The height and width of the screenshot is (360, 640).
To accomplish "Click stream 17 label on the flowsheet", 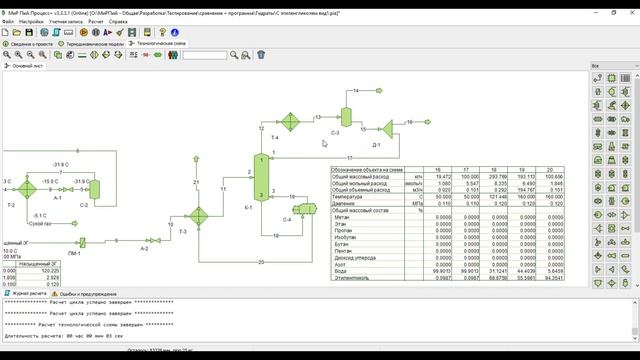I will tap(350, 158).
